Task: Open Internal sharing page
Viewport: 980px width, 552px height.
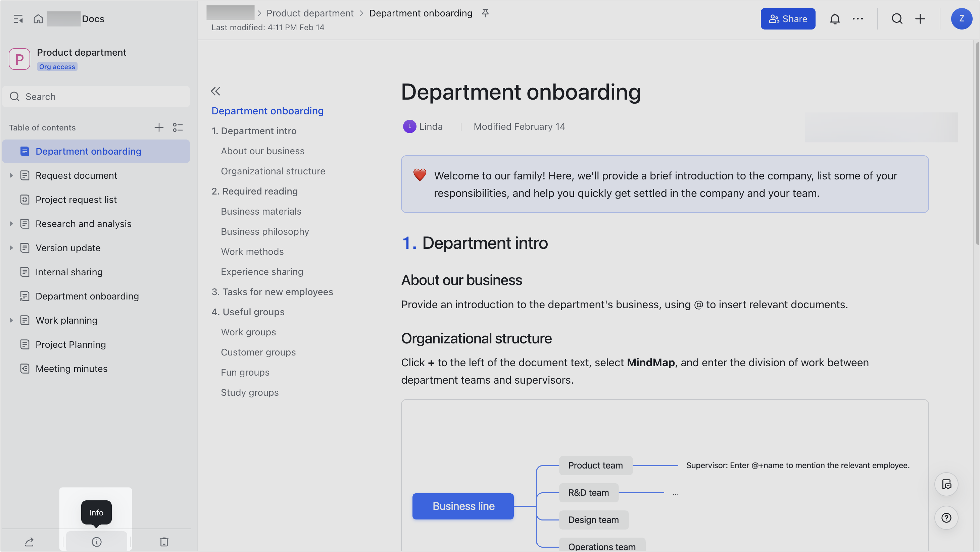Action: click(69, 272)
